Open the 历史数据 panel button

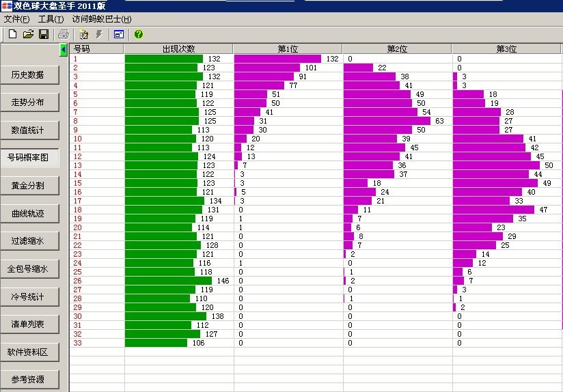29,74
